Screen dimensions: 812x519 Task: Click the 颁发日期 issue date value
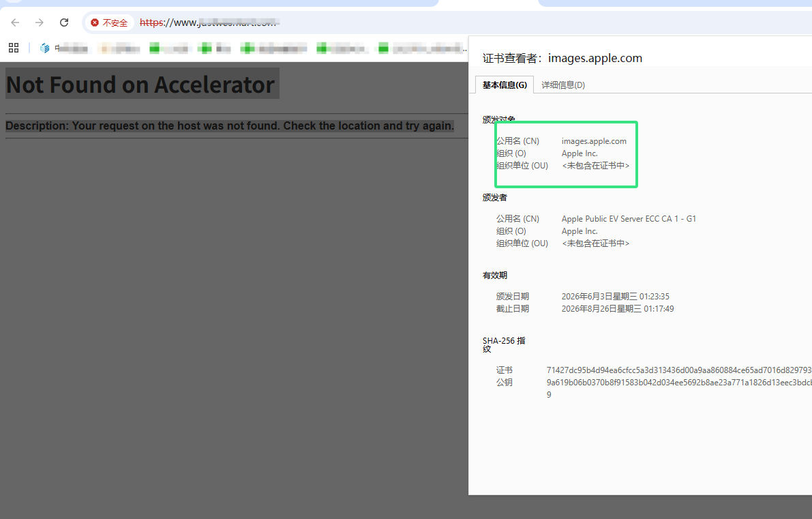point(615,296)
